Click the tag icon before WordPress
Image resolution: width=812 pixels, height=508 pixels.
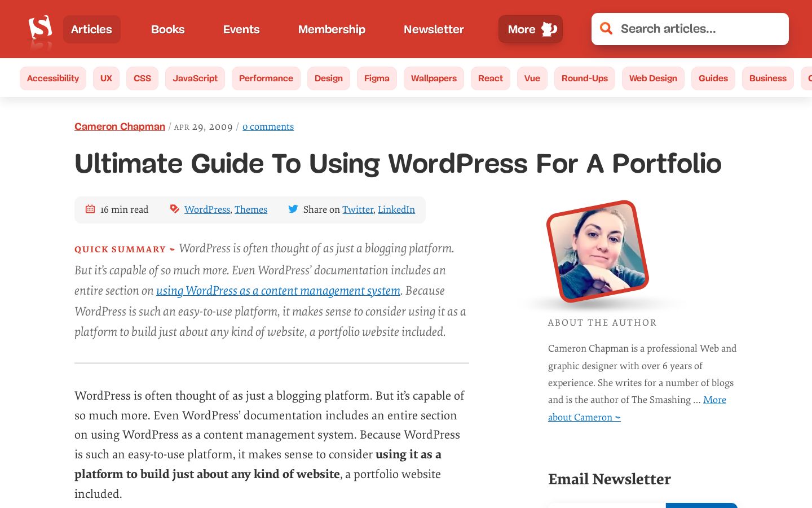[175, 209]
